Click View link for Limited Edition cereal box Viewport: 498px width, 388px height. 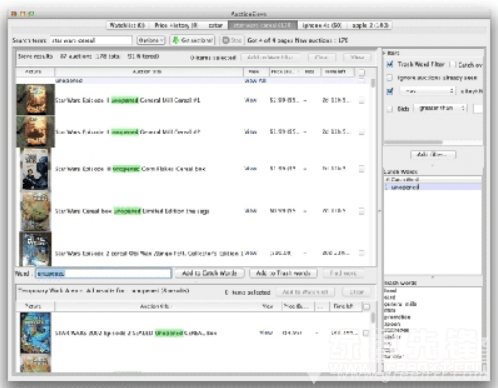tap(251, 211)
